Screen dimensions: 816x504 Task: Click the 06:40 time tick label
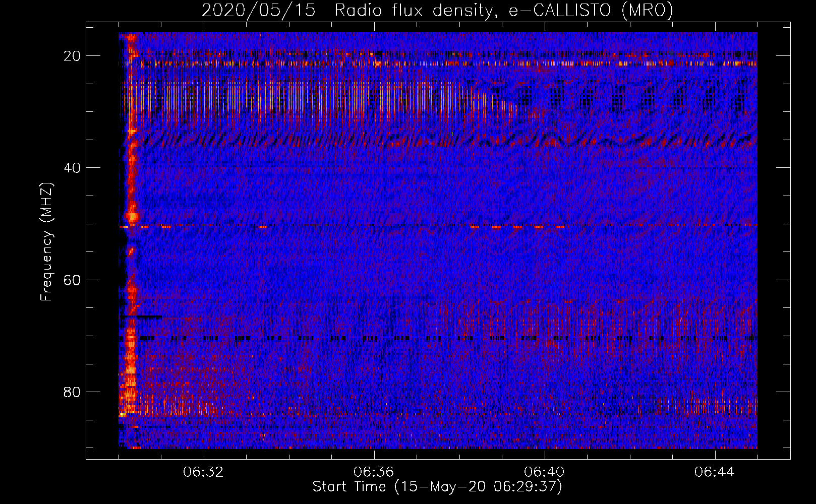544,472
